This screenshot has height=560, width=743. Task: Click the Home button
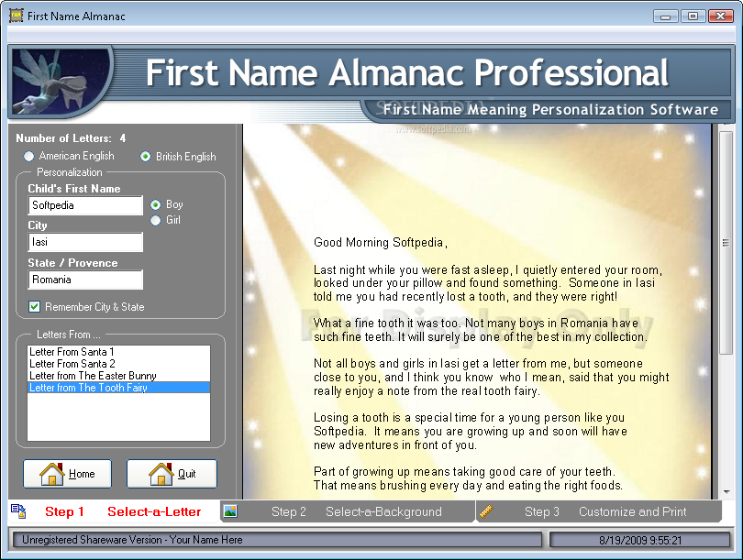point(67,473)
